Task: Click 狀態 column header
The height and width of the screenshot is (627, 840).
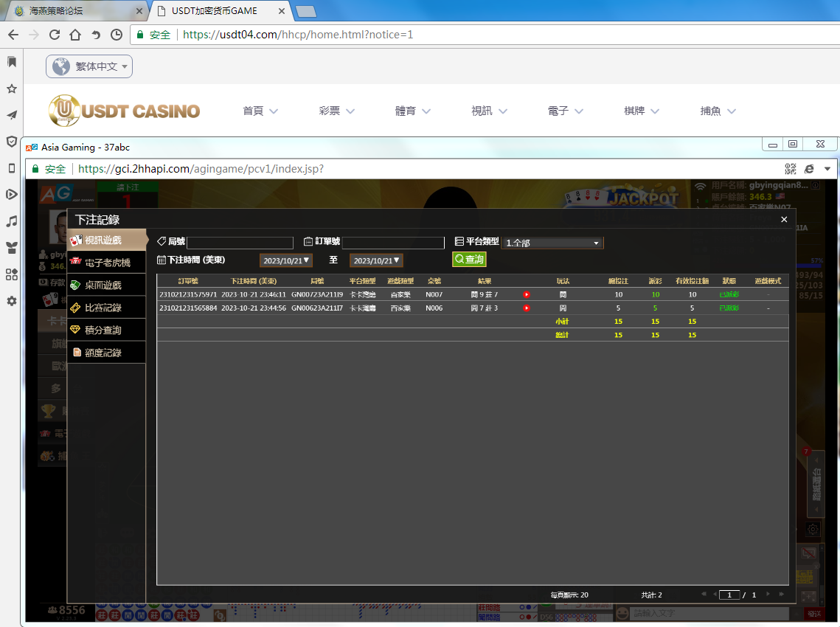Action: coord(729,281)
